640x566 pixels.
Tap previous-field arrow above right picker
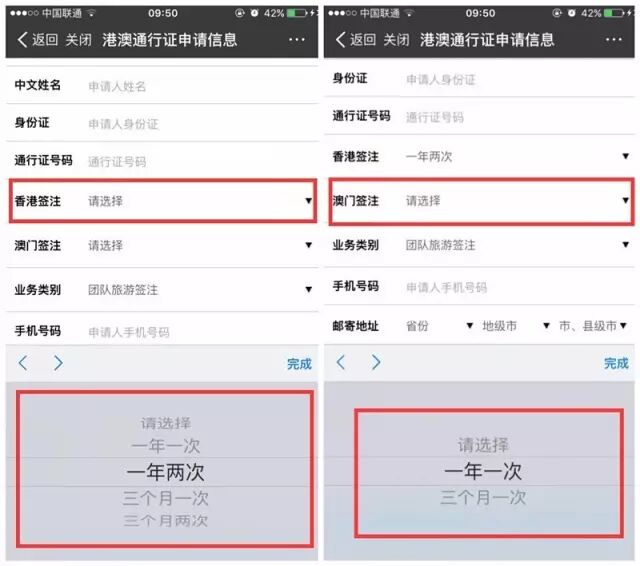[341, 362]
